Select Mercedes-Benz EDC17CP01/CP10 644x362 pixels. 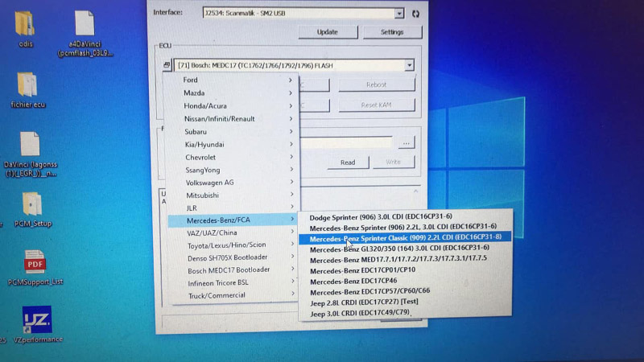(x=405, y=270)
